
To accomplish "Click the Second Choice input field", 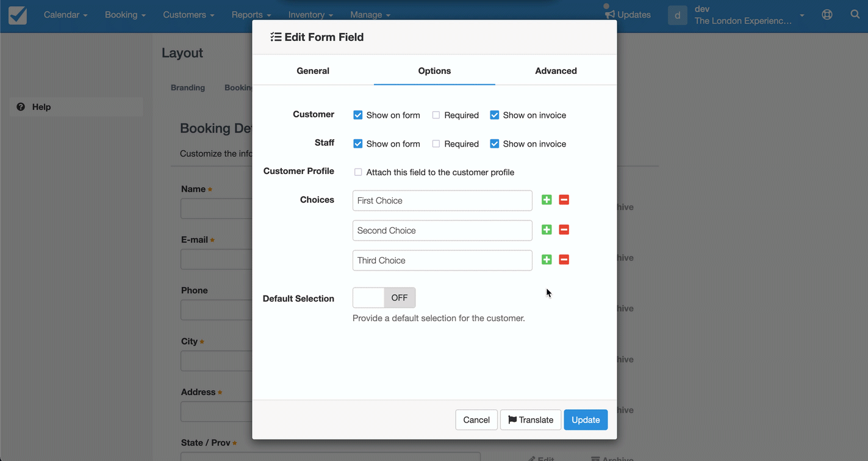I will click(442, 230).
